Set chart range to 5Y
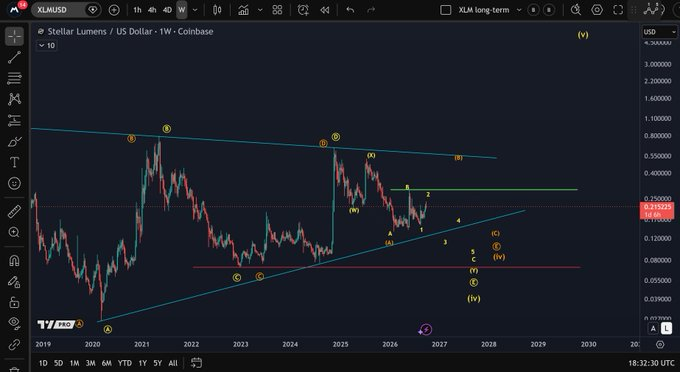Viewport: 680px width, 372px height. pyautogui.click(x=157, y=363)
